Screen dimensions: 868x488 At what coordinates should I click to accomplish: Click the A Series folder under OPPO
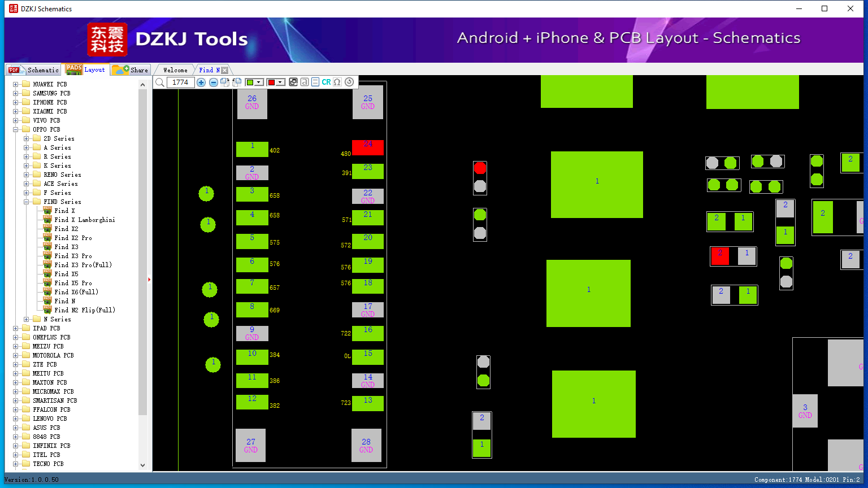pos(57,147)
